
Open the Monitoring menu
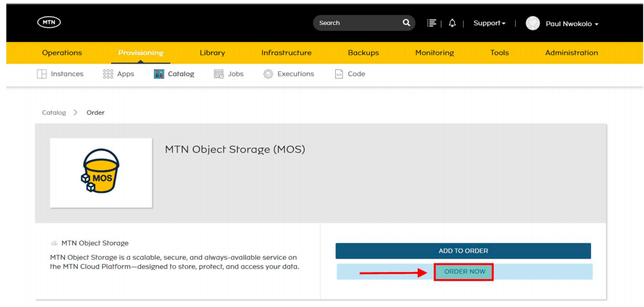(x=435, y=53)
